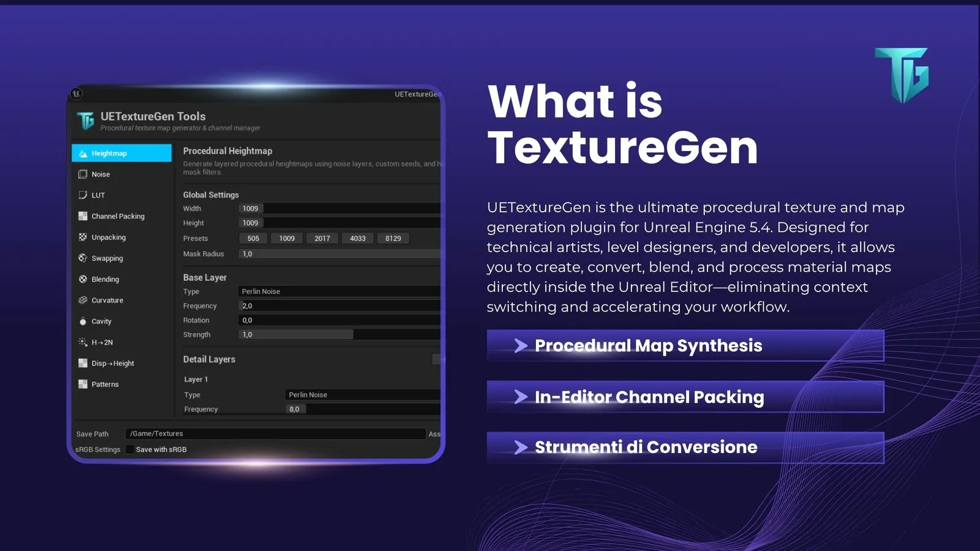The image size is (980, 551).
Task: Click the Noise icon in sidebar
Action: pos(83,174)
